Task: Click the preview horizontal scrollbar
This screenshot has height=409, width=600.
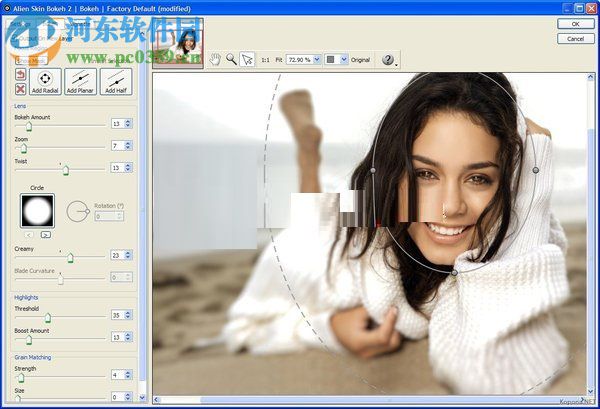Action: [x=369, y=400]
